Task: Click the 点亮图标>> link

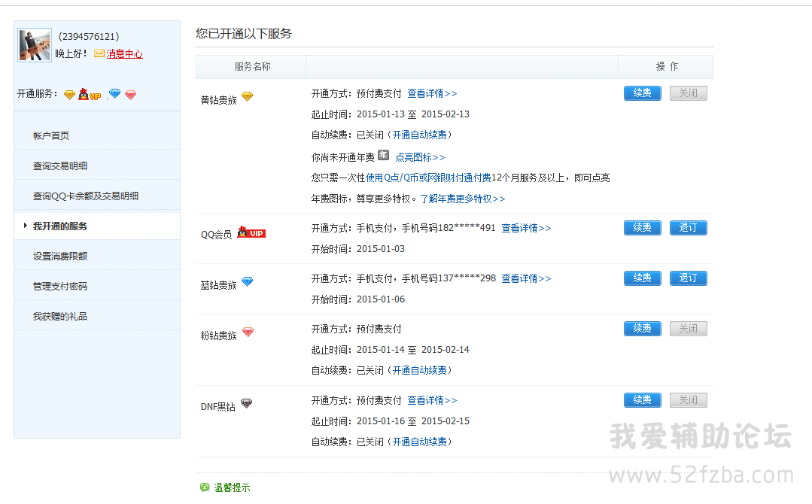Action: click(x=420, y=157)
